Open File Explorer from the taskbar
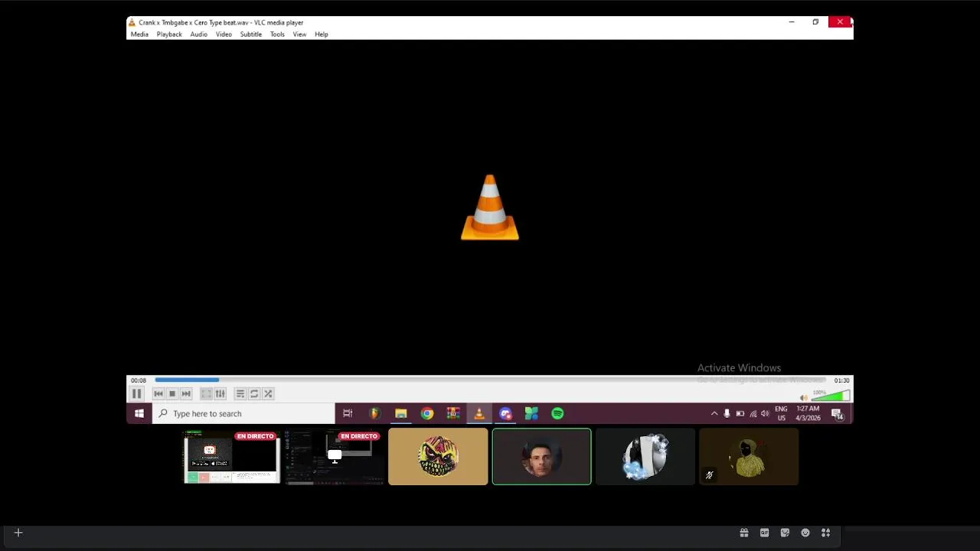This screenshot has height=551, width=980. coord(400,414)
